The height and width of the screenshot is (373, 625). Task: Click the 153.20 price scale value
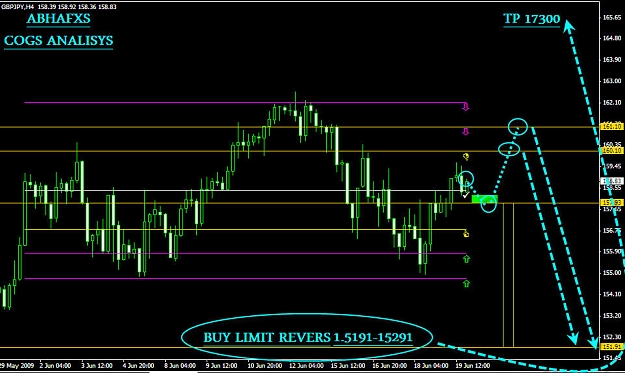coord(612,316)
